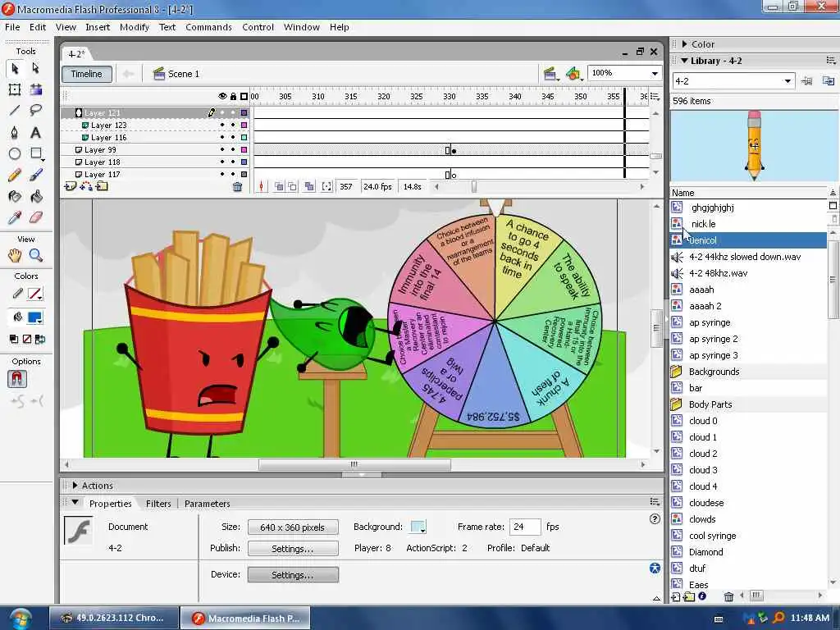Viewport: 840px width, 630px height.
Task: Select the Hand tool
Action: (15, 256)
